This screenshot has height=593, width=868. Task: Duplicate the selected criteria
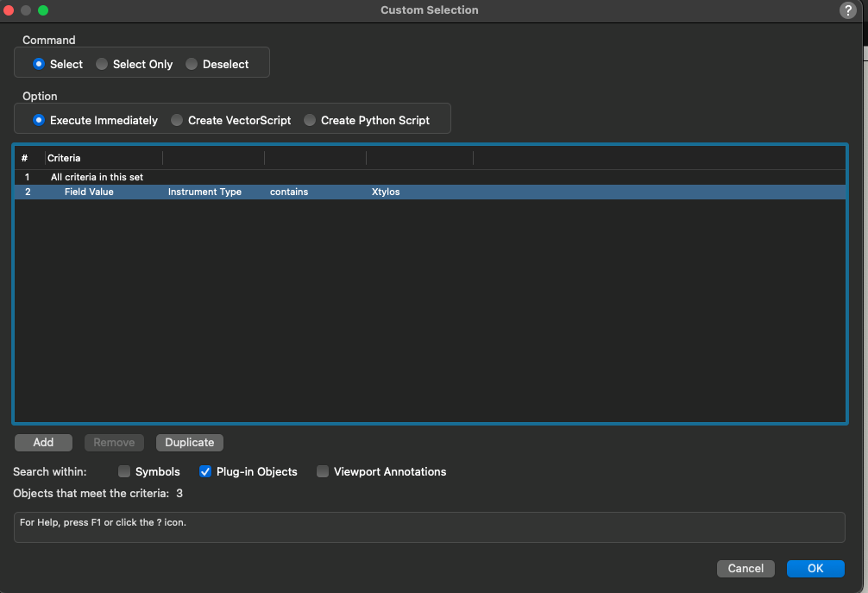(x=189, y=442)
